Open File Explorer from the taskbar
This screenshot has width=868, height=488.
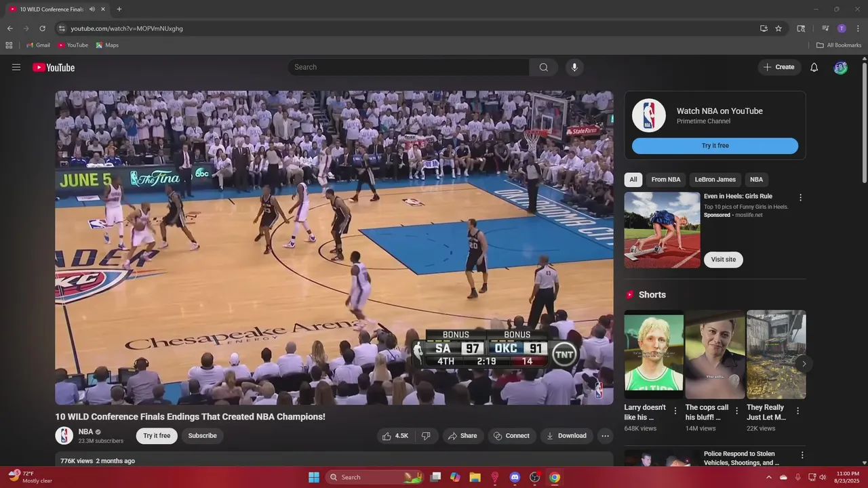(475, 477)
